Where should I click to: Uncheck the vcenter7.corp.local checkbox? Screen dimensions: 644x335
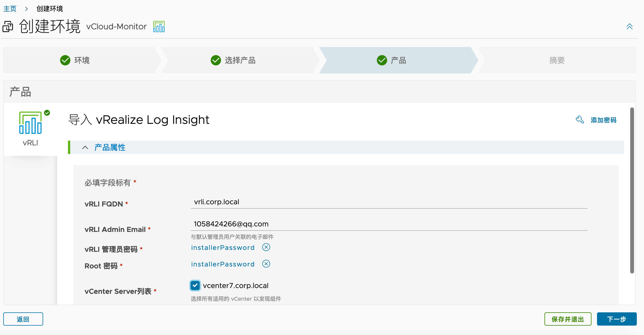tap(195, 286)
